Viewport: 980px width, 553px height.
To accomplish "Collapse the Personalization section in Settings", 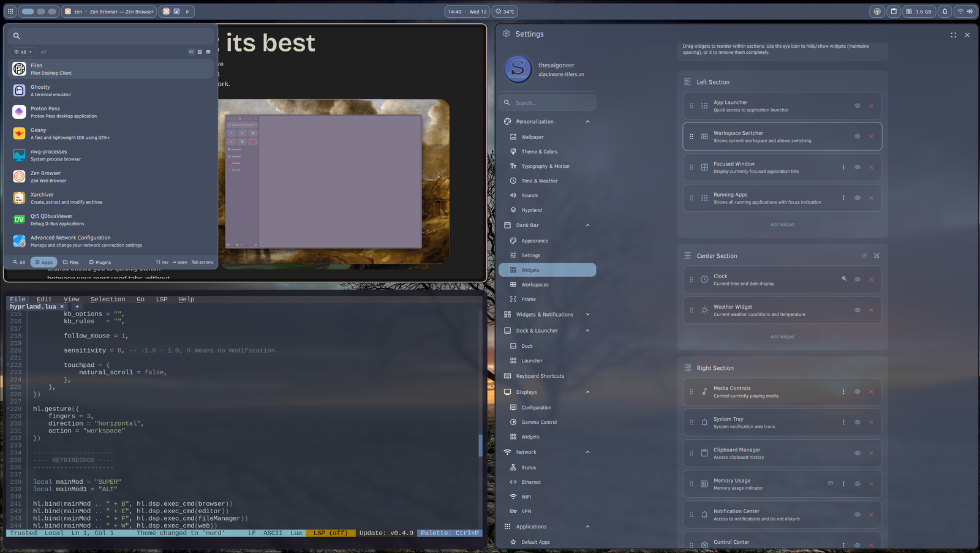I will 587,121.
